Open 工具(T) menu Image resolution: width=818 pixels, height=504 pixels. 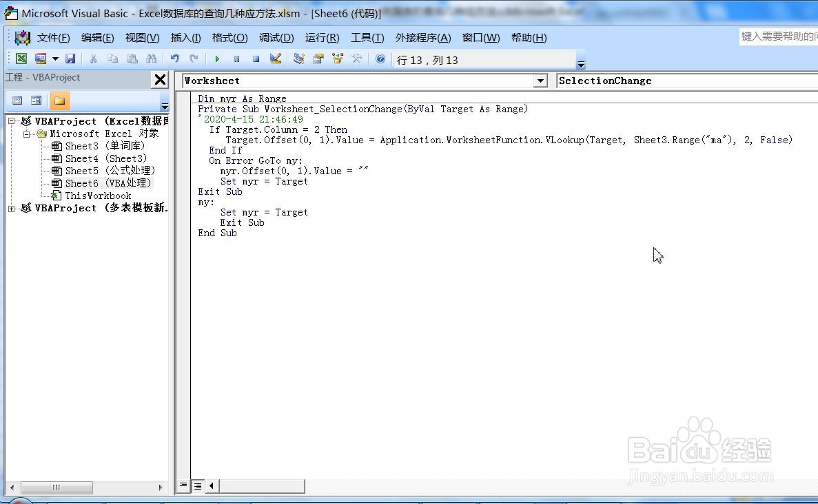point(367,38)
